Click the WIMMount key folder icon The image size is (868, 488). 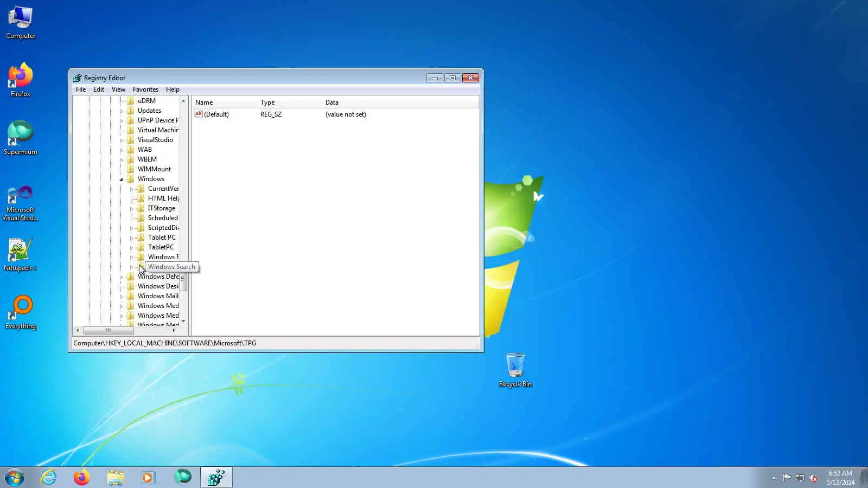130,169
